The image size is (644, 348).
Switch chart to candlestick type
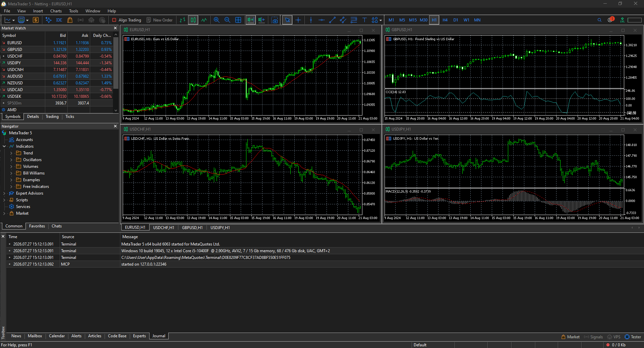tap(193, 20)
